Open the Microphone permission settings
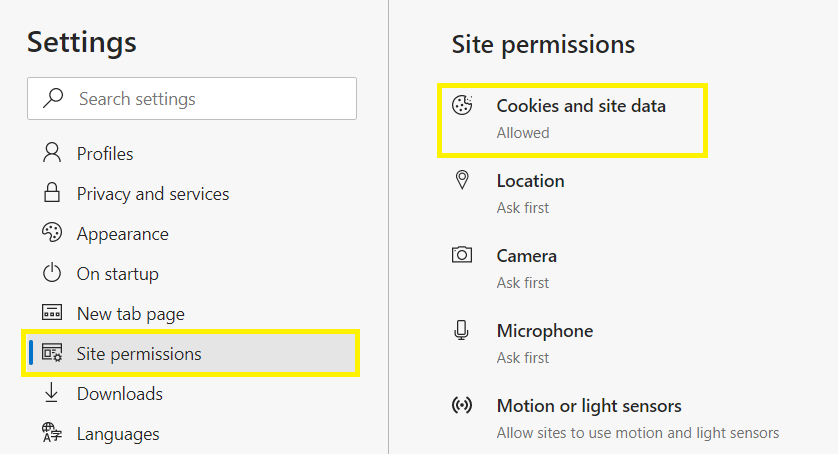 tap(544, 331)
